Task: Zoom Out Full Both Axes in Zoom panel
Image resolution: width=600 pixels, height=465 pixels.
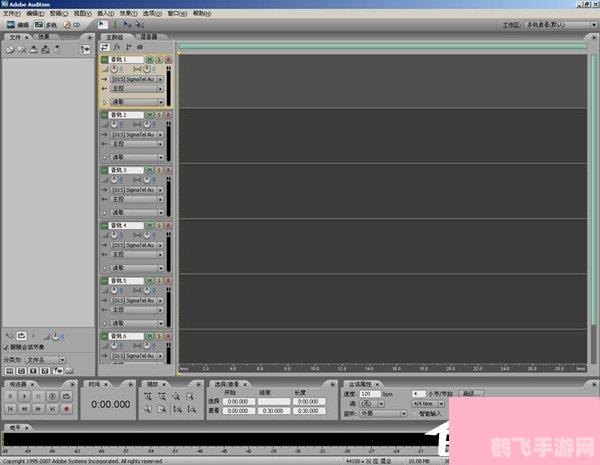Action: [176, 396]
